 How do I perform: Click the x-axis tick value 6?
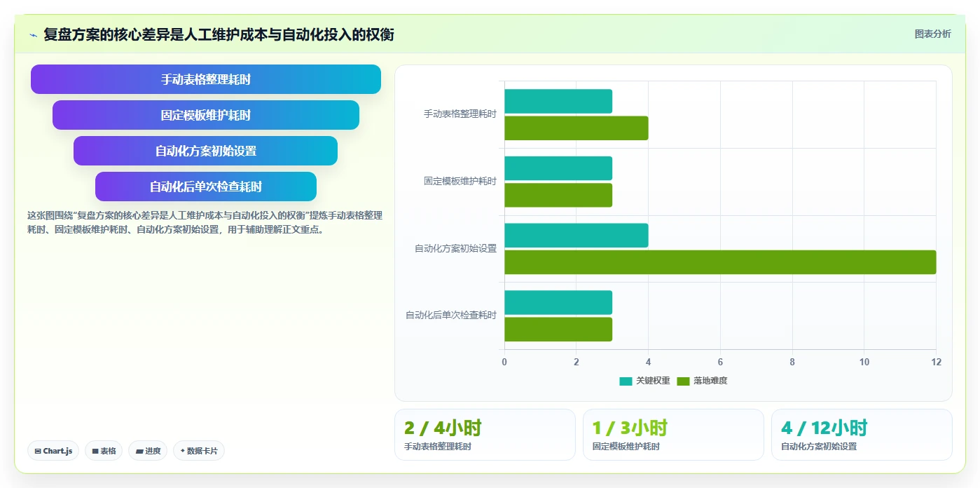pyautogui.click(x=720, y=362)
